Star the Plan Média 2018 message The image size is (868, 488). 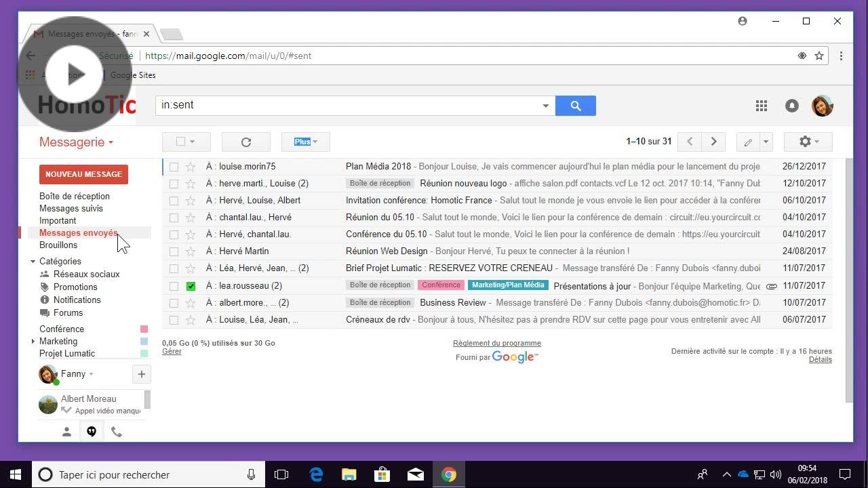[x=191, y=167]
